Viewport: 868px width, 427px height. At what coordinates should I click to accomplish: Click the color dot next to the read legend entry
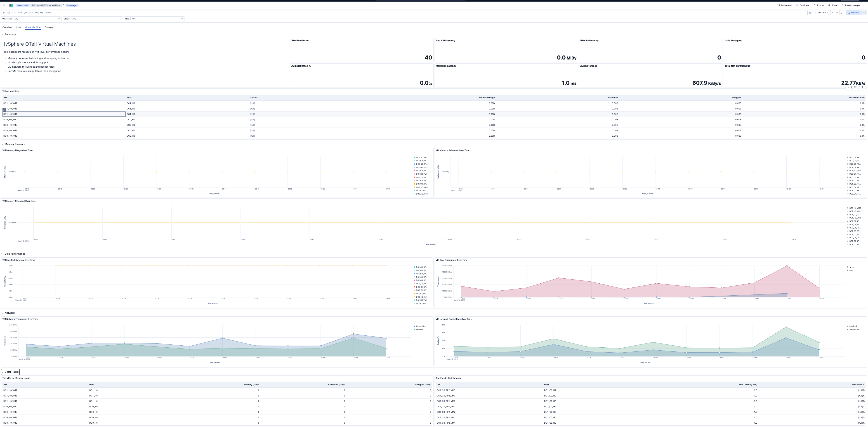(848, 270)
